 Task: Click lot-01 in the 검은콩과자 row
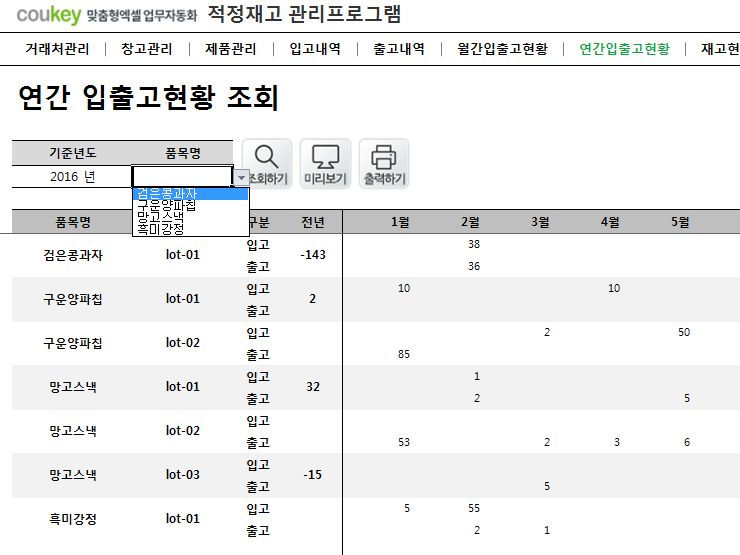pyautogui.click(x=183, y=255)
